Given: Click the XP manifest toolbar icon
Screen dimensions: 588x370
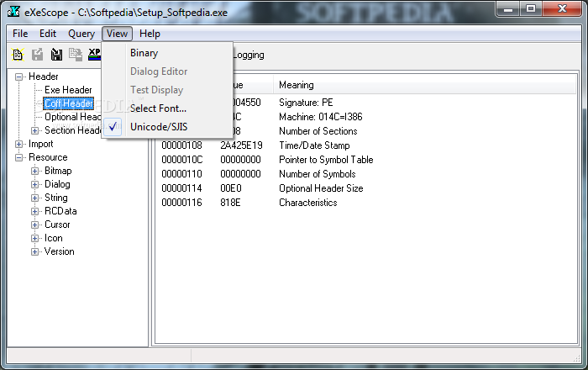Looking at the screenshot, I should click(94, 55).
